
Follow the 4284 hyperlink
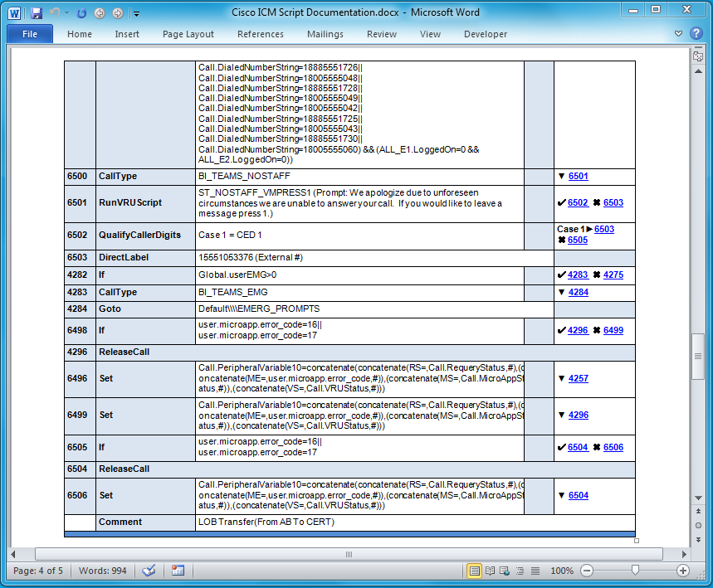click(x=578, y=292)
